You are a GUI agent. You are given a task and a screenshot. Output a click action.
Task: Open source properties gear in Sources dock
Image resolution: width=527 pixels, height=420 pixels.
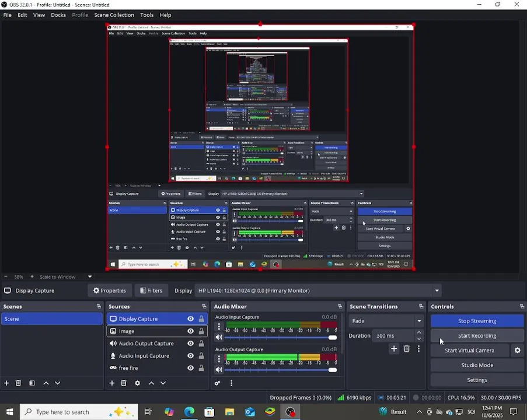click(138, 383)
